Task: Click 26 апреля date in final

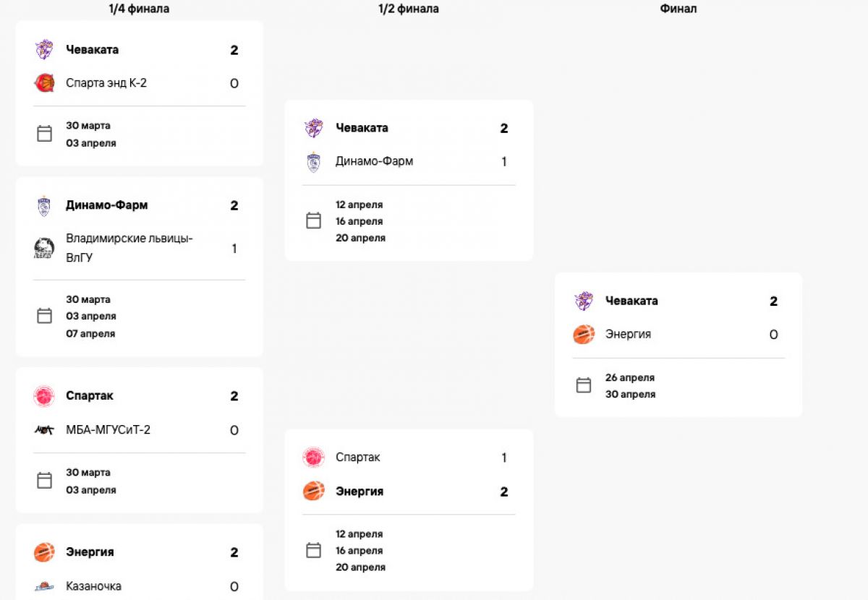Action: pyautogui.click(x=630, y=377)
